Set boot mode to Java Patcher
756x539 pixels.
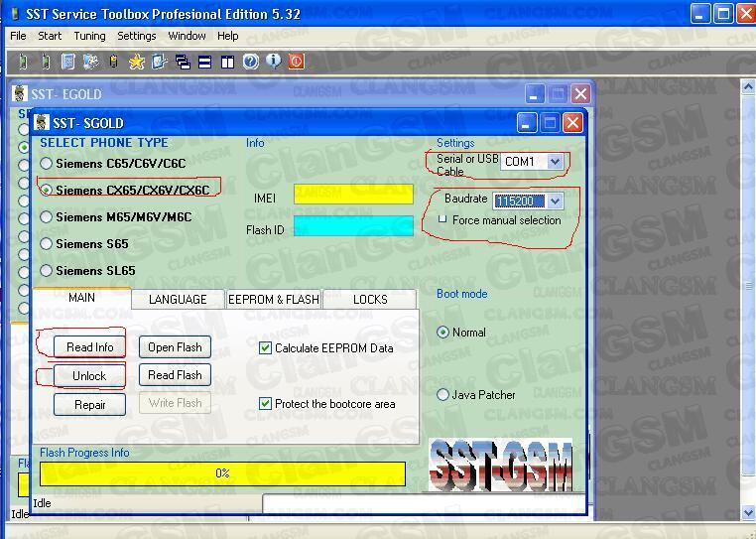tap(442, 395)
